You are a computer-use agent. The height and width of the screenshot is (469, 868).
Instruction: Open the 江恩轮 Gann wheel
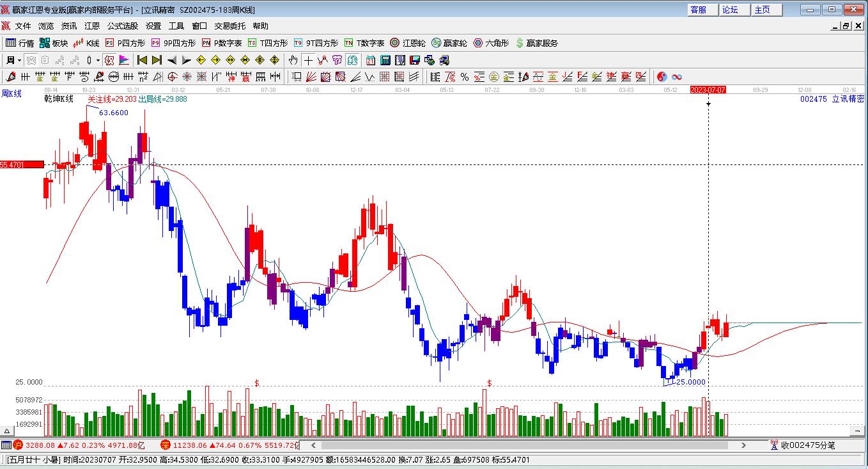(x=408, y=43)
